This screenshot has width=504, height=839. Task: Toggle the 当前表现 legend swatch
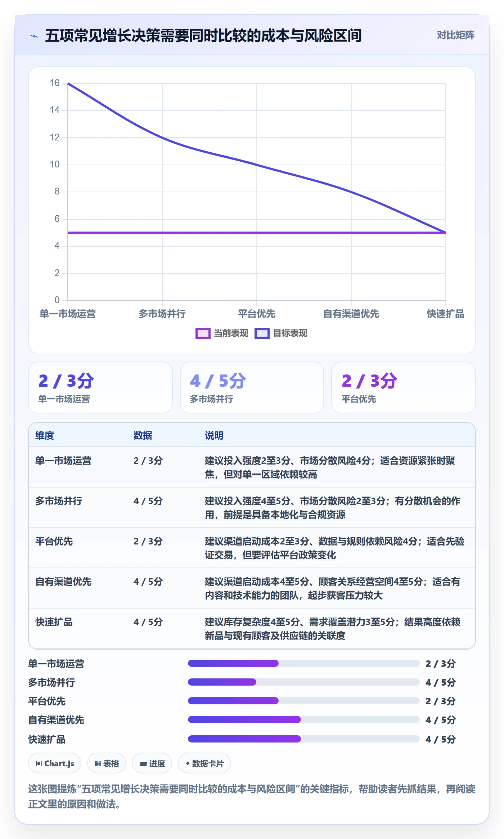click(203, 333)
